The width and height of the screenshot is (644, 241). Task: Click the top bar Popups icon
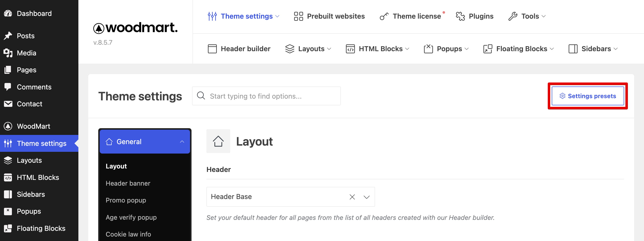(x=428, y=49)
